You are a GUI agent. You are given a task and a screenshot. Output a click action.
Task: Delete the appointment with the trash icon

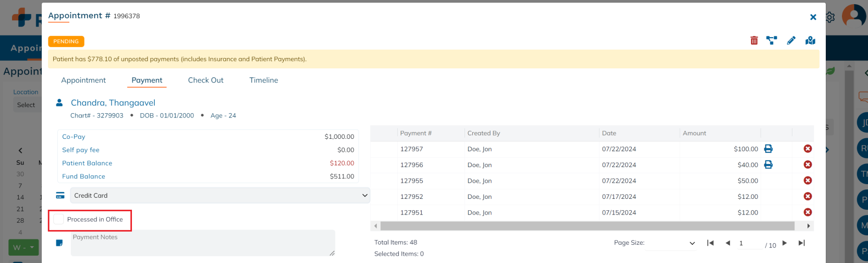754,41
